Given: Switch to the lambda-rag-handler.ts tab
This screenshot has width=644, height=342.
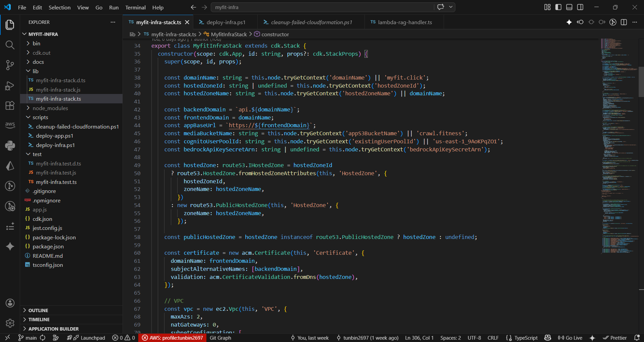Looking at the screenshot, I should [404, 22].
